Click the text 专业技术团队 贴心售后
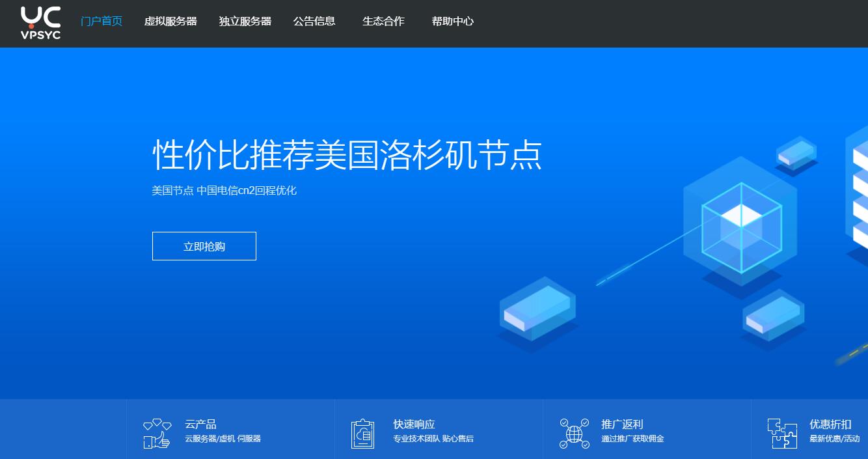The height and width of the screenshot is (459, 868). [433, 439]
